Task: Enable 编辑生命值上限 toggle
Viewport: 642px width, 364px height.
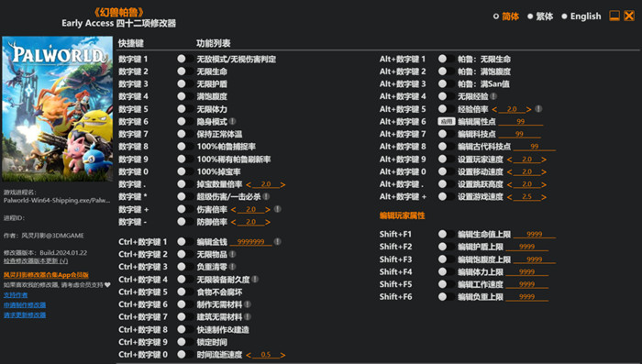Action: (446, 234)
